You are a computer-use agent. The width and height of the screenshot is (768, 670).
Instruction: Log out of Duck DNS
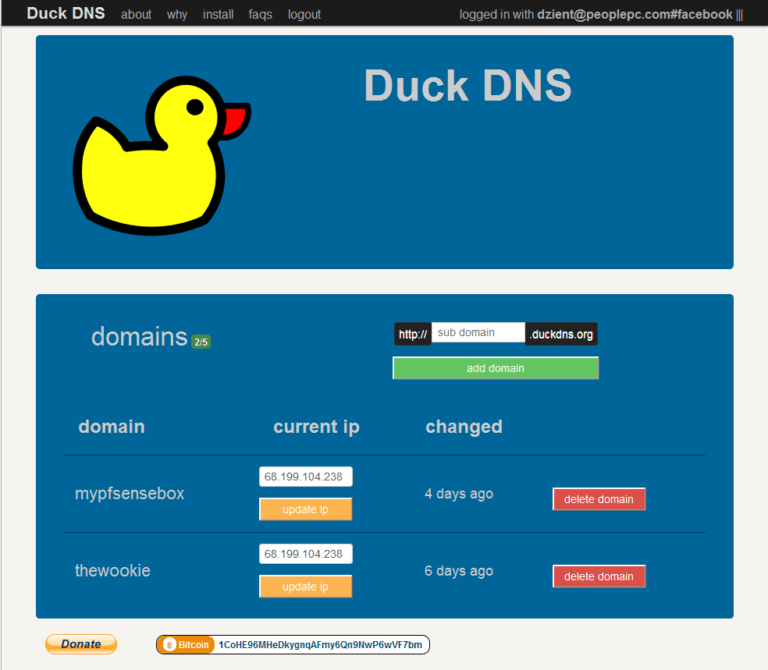point(304,15)
